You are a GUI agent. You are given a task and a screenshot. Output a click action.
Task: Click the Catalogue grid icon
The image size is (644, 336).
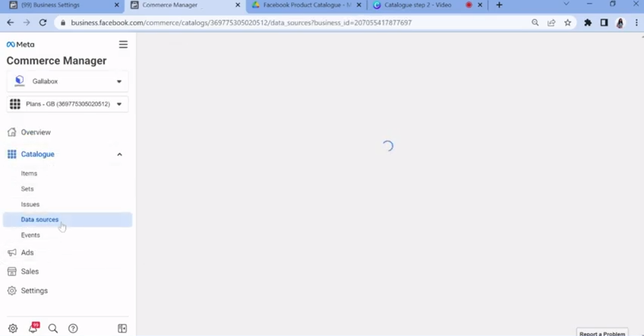click(12, 154)
